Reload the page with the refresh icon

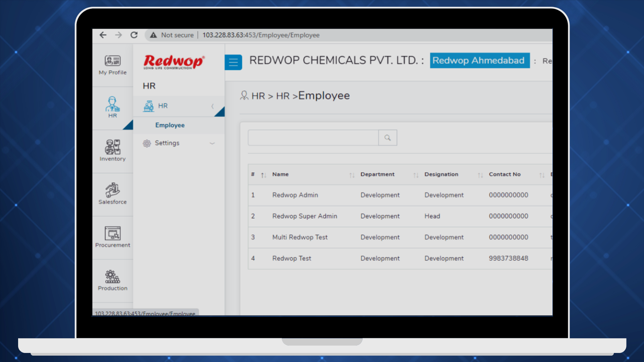134,35
